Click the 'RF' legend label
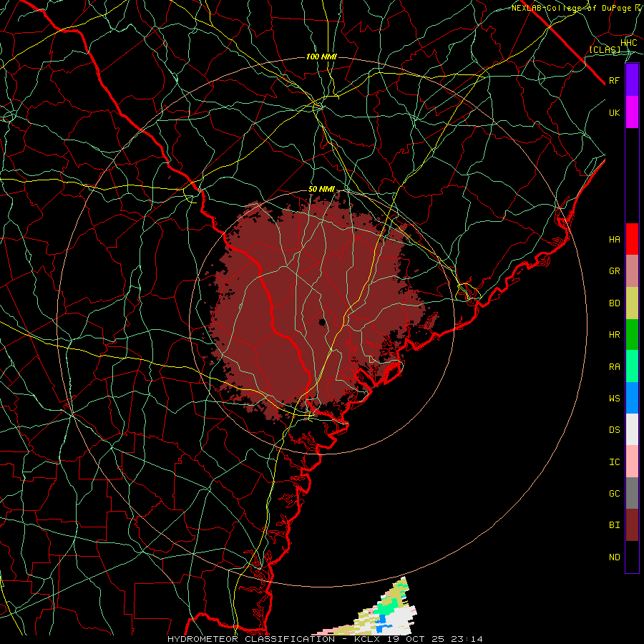644x644 pixels. (614, 80)
